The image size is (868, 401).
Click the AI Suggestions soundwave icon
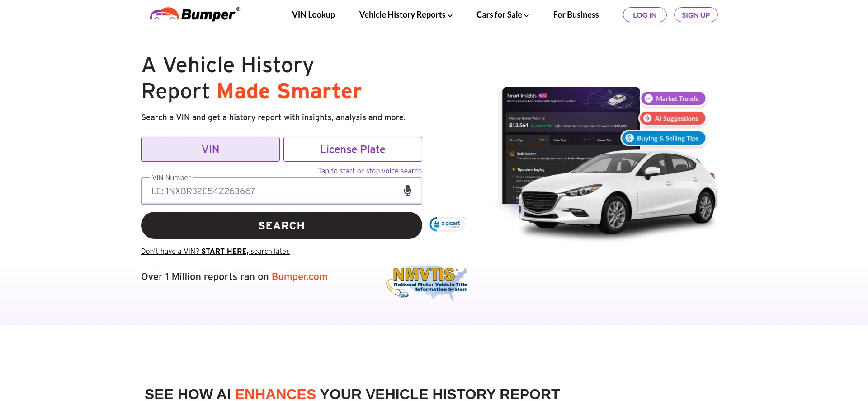[647, 118]
